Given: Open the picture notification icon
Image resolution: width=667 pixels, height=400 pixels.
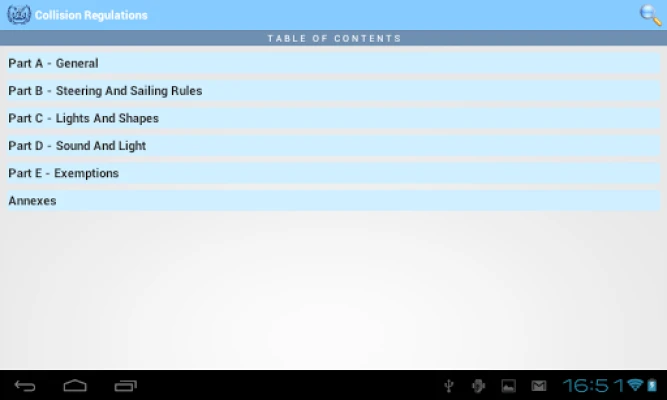Looking at the screenshot, I should [x=508, y=385].
